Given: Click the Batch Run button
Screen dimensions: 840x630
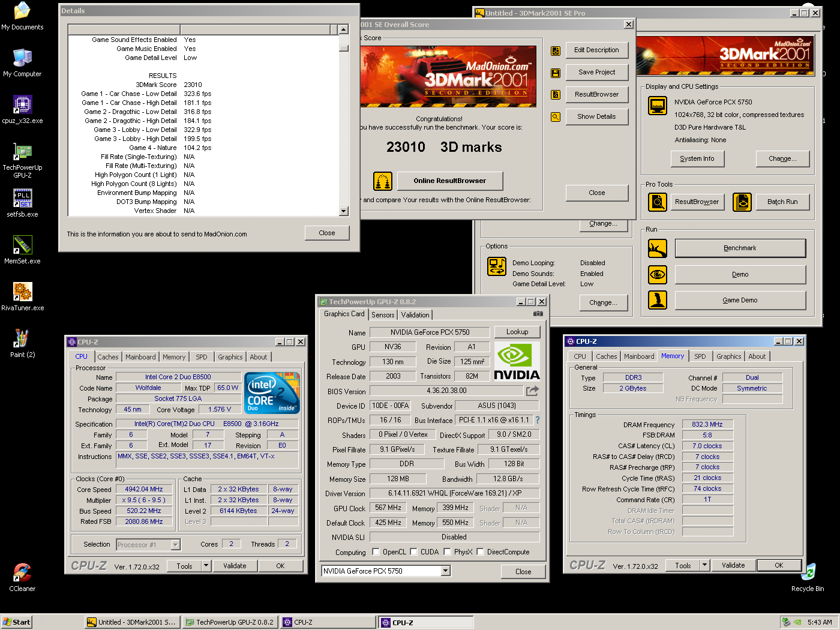Looking at the screenshot, I should pyautogui.click(x=782, y=202).
